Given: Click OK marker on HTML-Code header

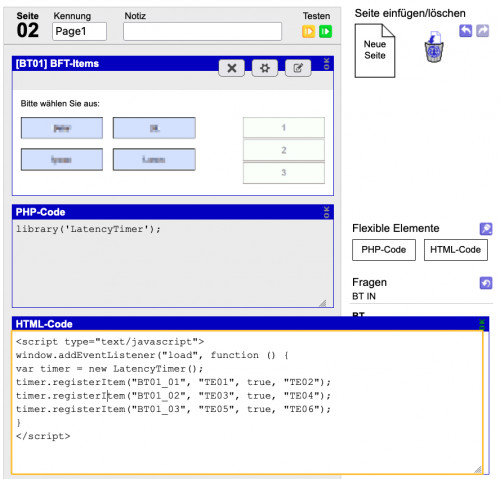Looking at the screenshot, I should (x=482, y=324).
